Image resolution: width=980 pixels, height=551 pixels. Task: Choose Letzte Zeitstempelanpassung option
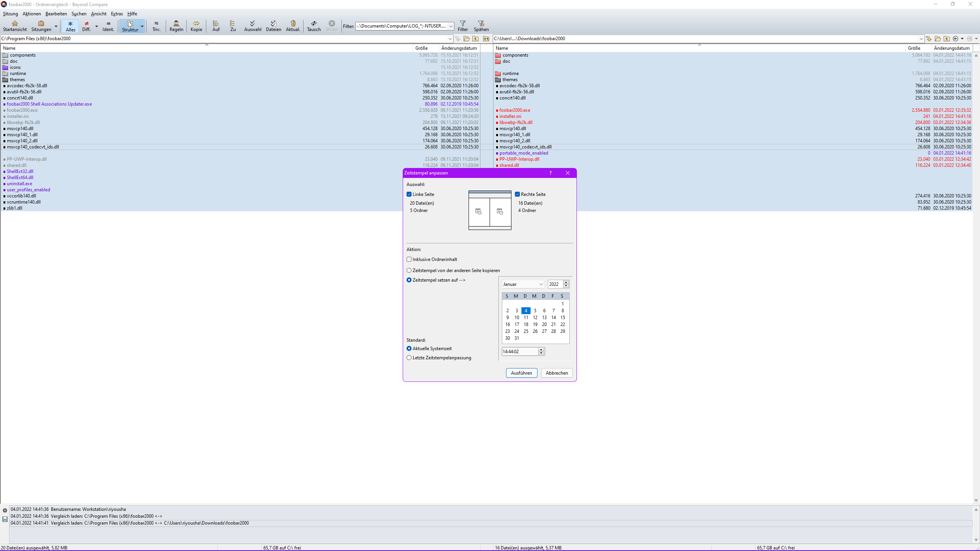pyautogui.click(x=409, y=358)
